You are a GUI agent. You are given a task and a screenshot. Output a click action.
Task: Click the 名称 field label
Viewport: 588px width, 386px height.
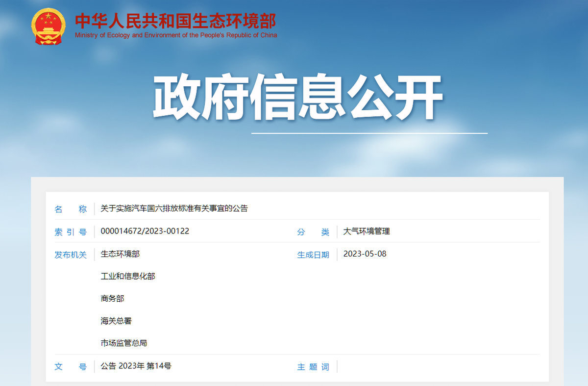click(71, 209)
